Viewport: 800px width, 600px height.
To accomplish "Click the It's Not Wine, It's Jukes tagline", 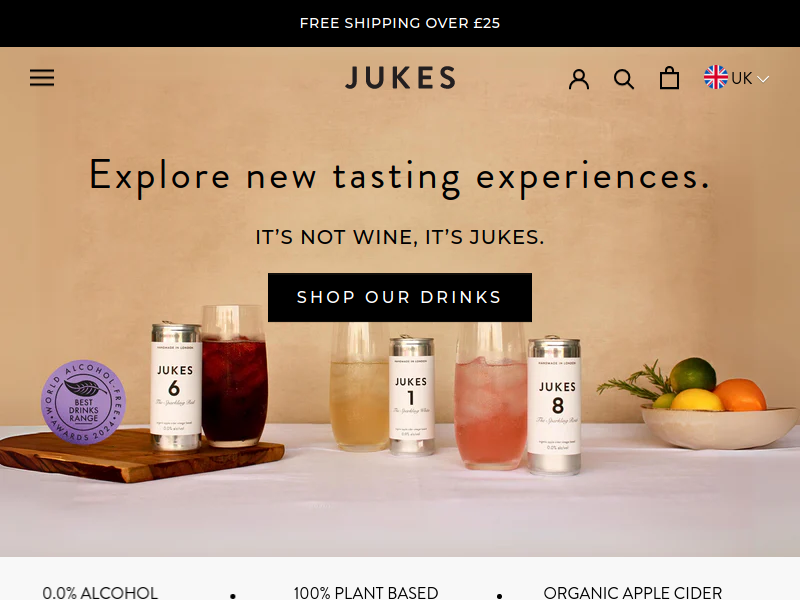I will click(x=400, y=237).
